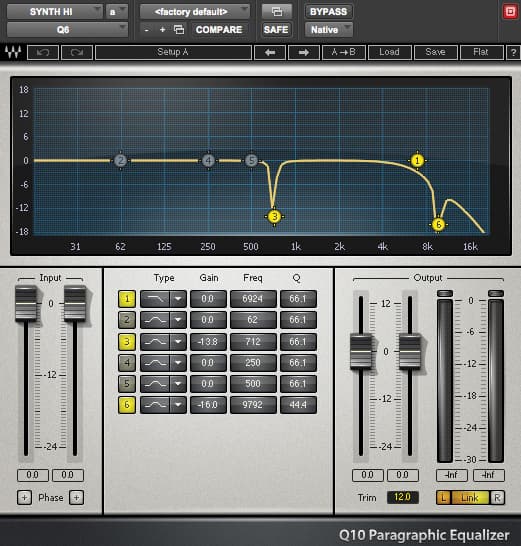Screen dimensions: 521x546
Task: Click band 1 frequency value 6924
Action: (253, 299)
